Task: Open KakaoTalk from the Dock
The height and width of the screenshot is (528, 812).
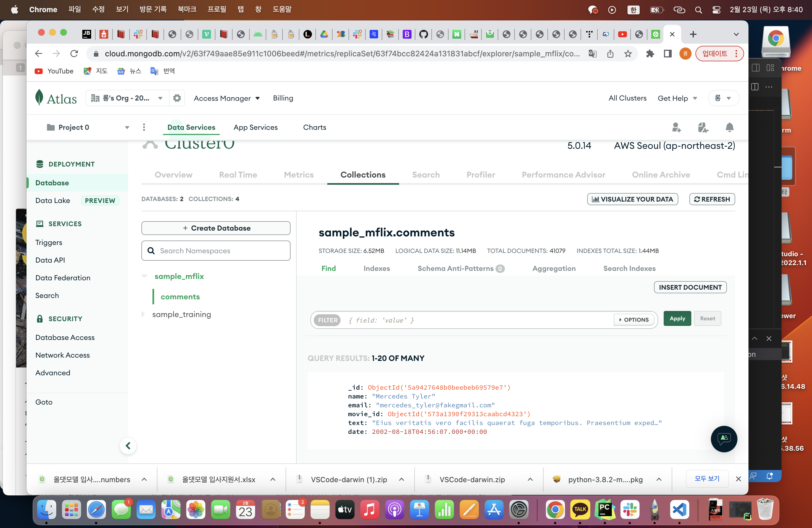Action: [580, 510]
